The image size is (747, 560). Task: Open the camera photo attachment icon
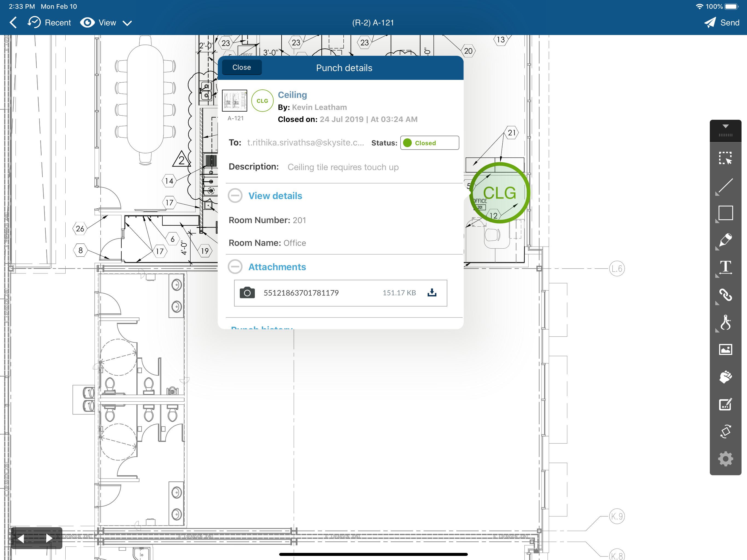pos(247,293)
